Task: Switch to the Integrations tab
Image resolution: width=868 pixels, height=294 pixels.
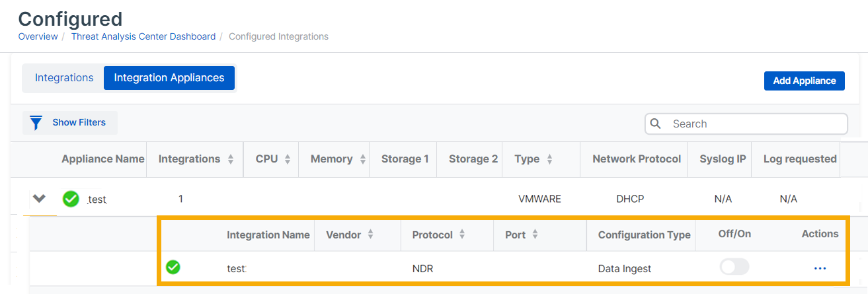Action: (64, 78)
